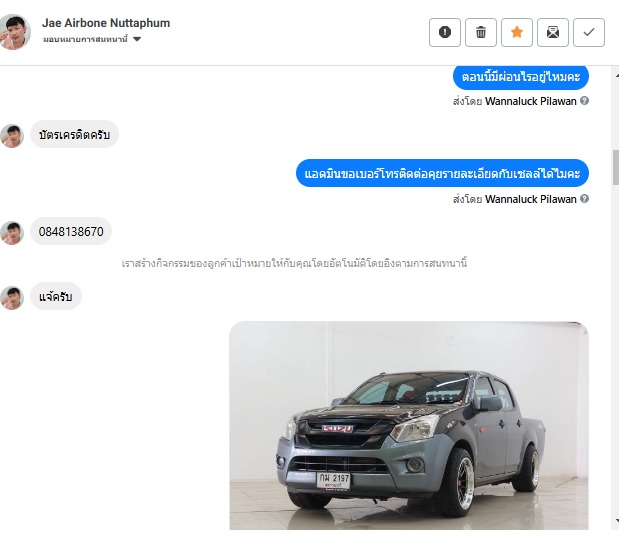Select the 0848138670 phone number message
Image resolution: width=619 pixels, height=536 pixels.
[71, 231]
